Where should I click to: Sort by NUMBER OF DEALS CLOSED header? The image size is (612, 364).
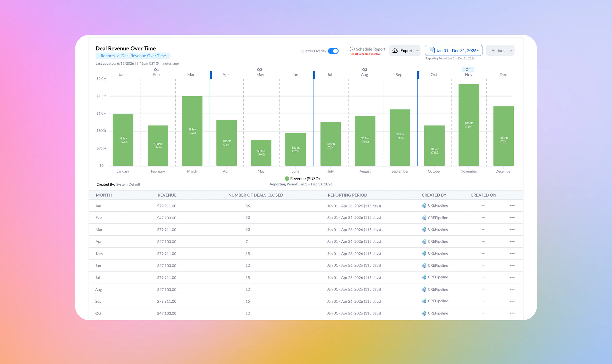[x=255, y=195]
